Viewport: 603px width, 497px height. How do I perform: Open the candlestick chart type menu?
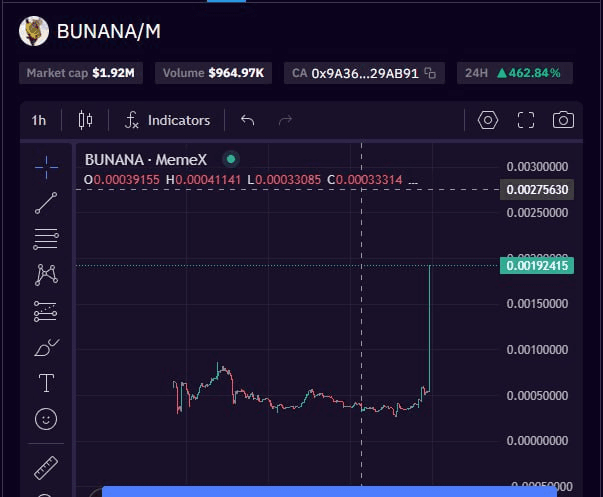85,120
